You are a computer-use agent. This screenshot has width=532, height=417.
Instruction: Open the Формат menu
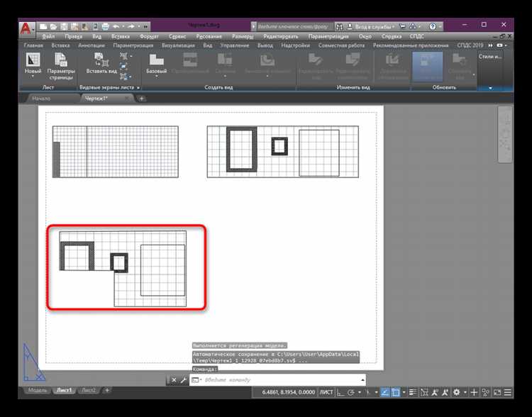click(x=149, y=36)
